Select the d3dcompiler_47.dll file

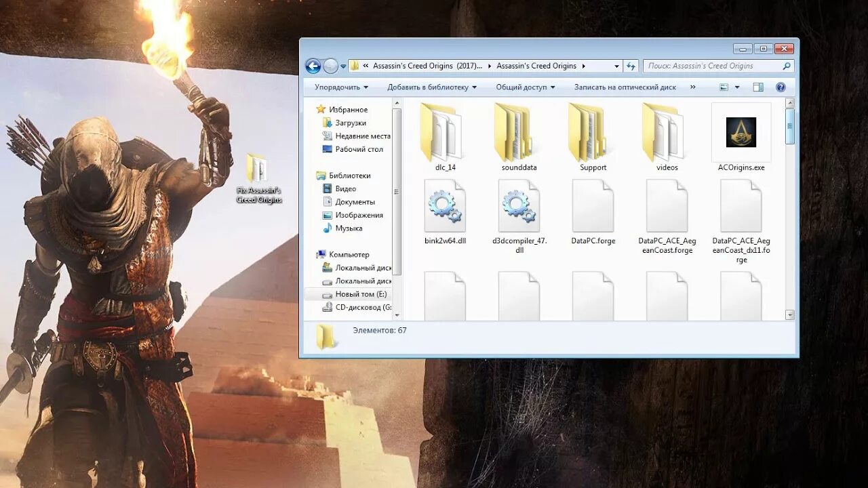(519, 216)
